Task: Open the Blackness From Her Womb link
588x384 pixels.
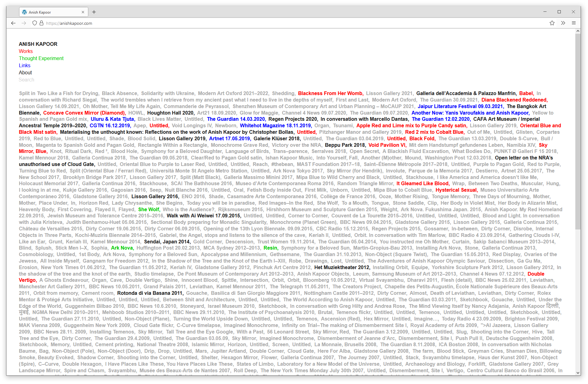Action: 330,93
